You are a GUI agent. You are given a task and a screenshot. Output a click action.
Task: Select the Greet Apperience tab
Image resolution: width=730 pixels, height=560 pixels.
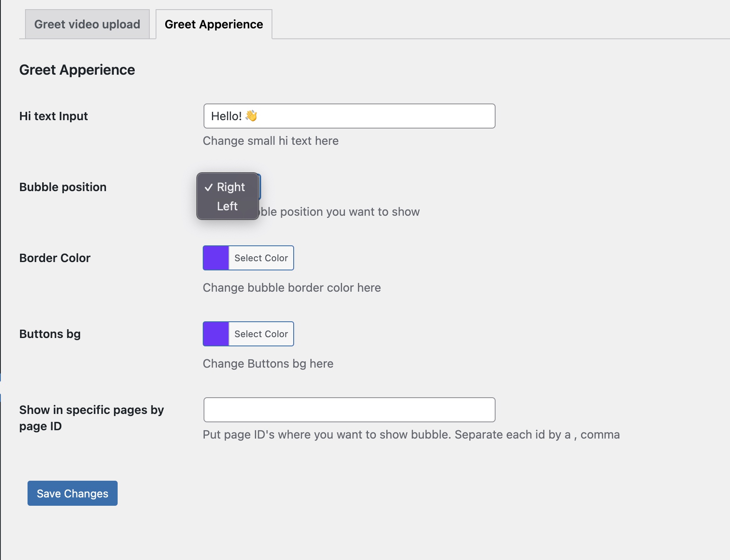tap(214, 24)
